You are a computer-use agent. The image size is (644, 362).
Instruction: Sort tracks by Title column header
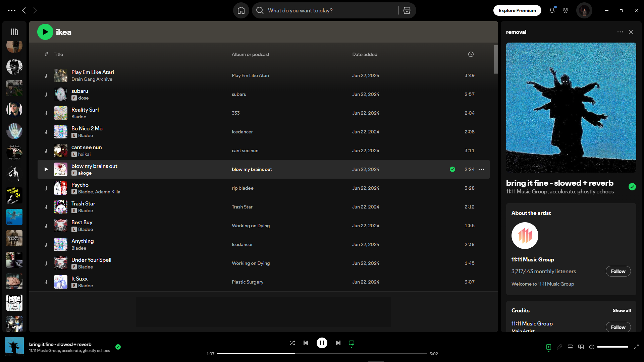(x=58, y=54)
